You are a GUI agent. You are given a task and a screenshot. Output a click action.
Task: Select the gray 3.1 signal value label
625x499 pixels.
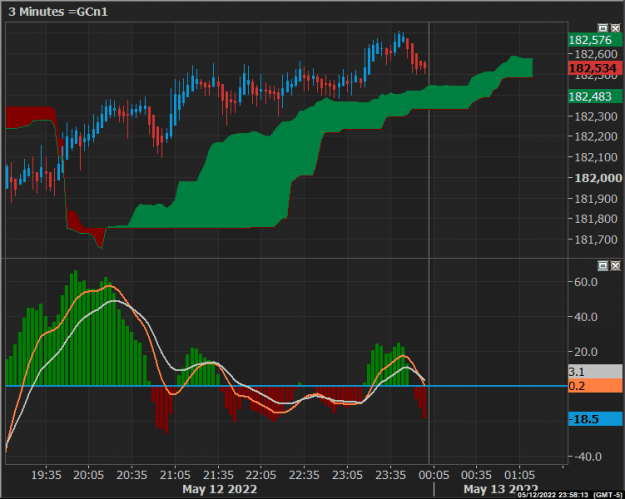click(595, 372)
